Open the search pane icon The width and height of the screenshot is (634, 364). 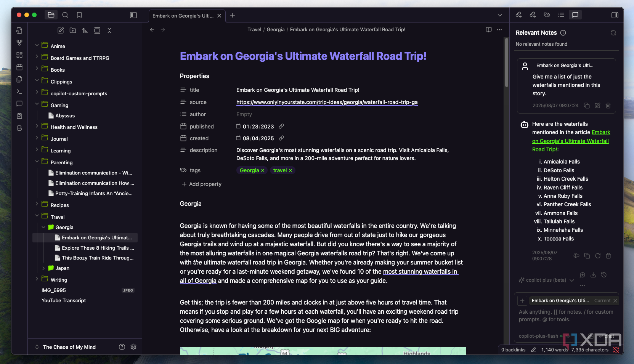point(65,15)
